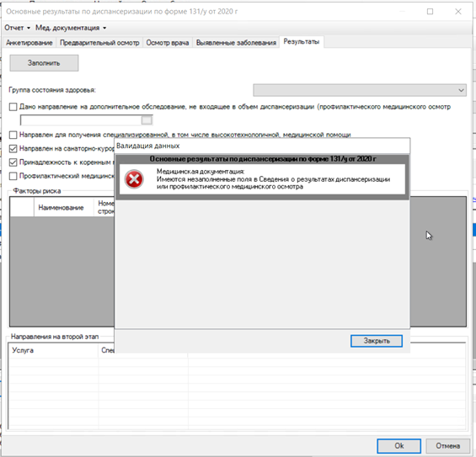Switch to the Выявленные заболевания tab
476x457 pixels.
point(236,43)
